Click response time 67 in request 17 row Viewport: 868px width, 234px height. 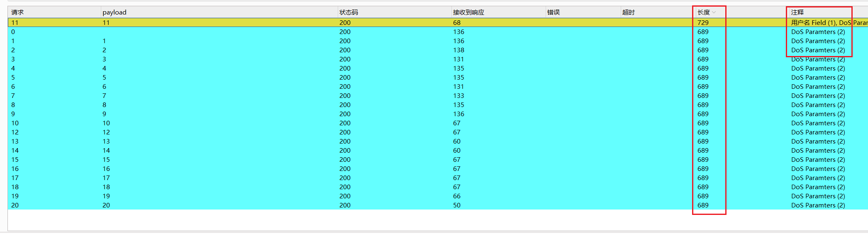tap(457, 178)
